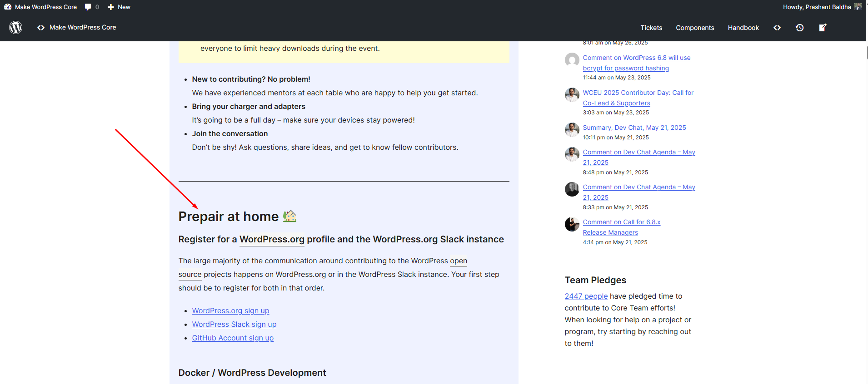Click the Team Pledges heading
Viewport: 868px width, 384px height.
coord(595,280)
